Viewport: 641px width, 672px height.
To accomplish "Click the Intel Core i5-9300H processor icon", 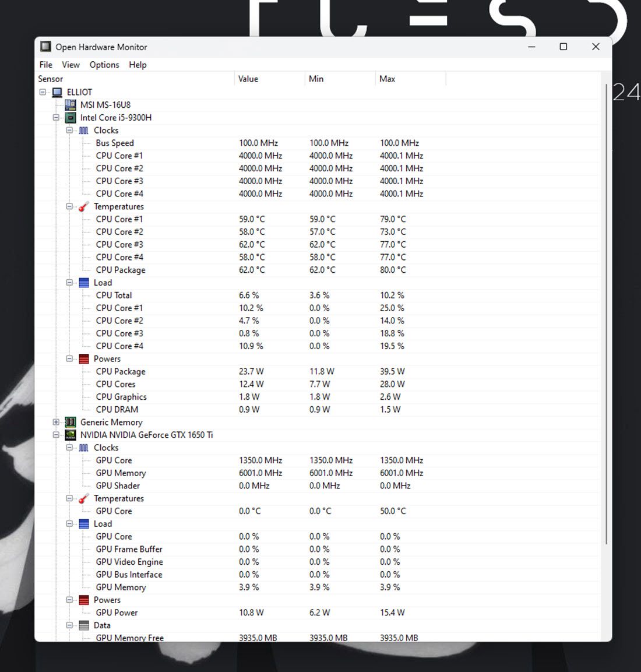I will [x=71, y=117].
